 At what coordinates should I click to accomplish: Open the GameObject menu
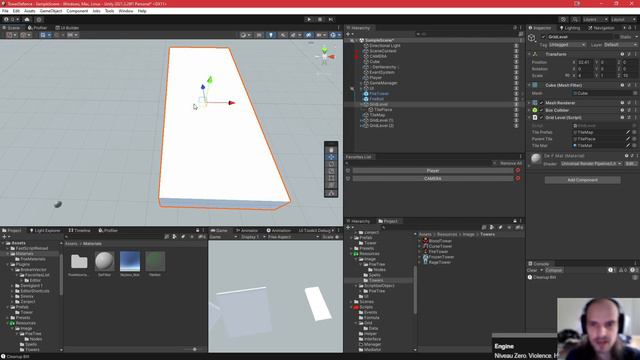pos(51,11)
